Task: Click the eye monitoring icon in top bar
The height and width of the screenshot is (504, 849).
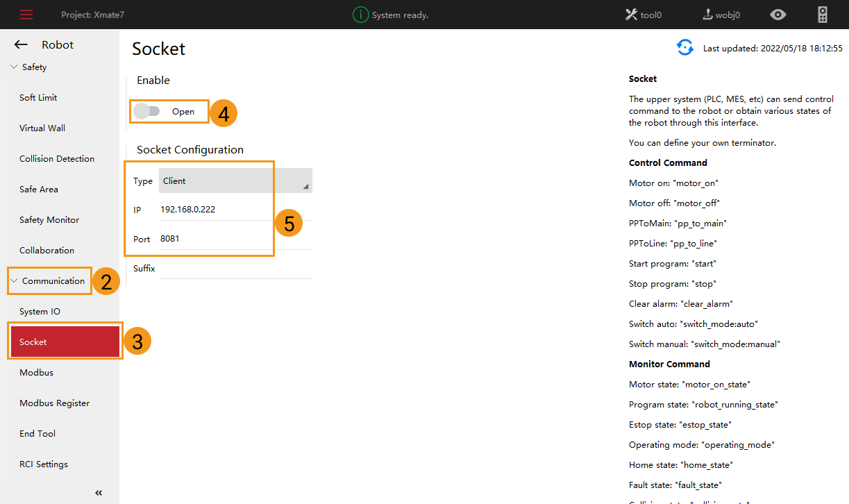Action: pos(777,14)
